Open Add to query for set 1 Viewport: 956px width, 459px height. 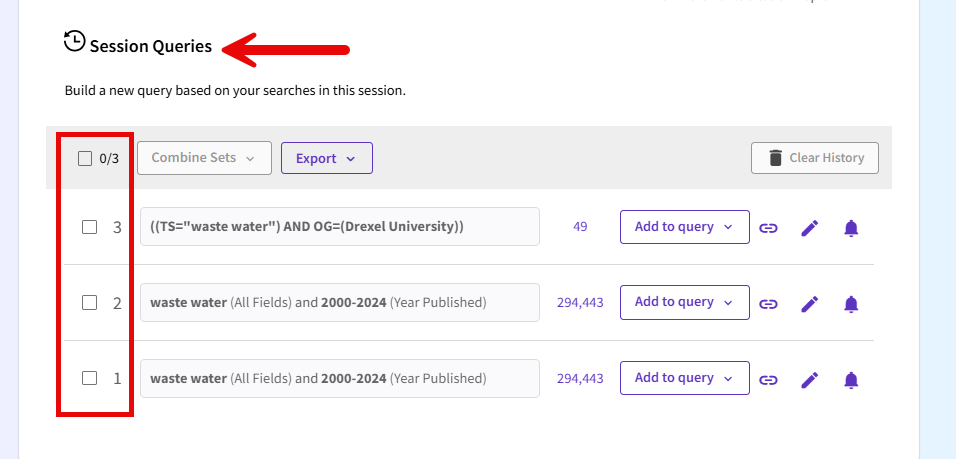tap(684, 378)
